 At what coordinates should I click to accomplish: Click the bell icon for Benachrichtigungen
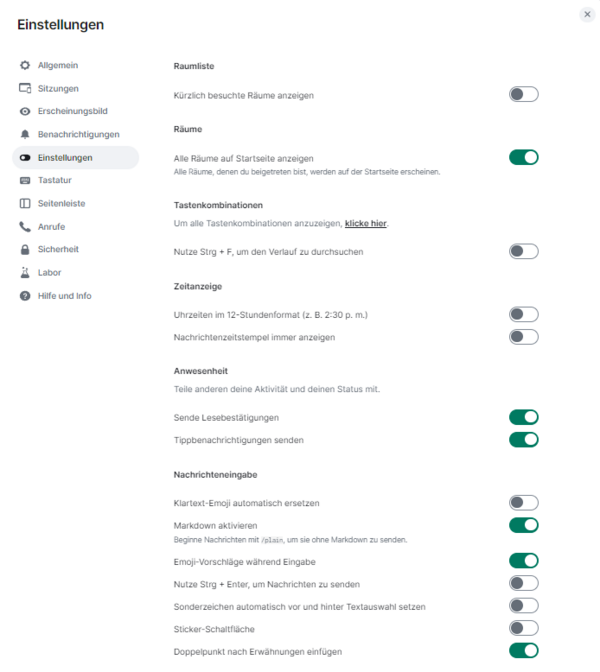[25, 135]
